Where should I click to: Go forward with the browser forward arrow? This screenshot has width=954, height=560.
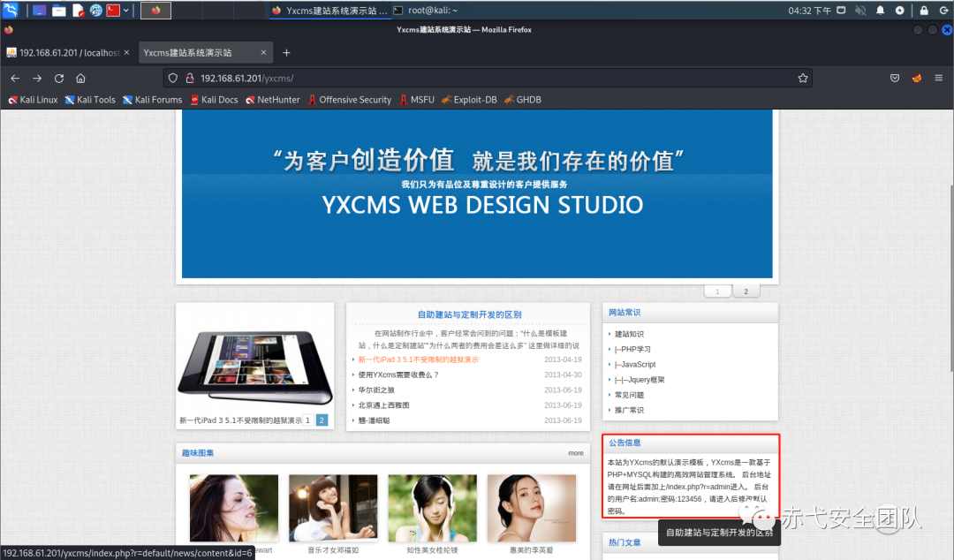(37, 78)
